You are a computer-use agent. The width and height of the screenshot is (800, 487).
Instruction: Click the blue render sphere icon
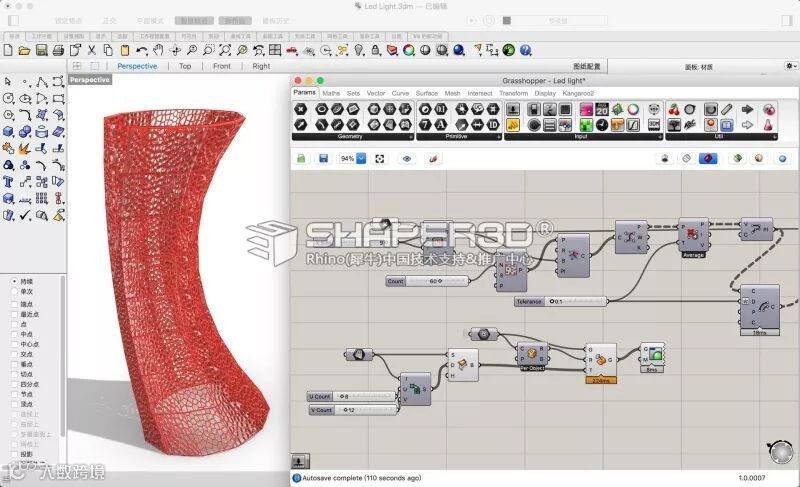click(x=459, y=50)
